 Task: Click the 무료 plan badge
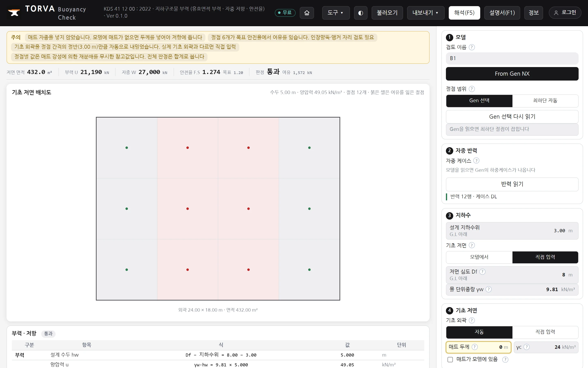[285, 13]
